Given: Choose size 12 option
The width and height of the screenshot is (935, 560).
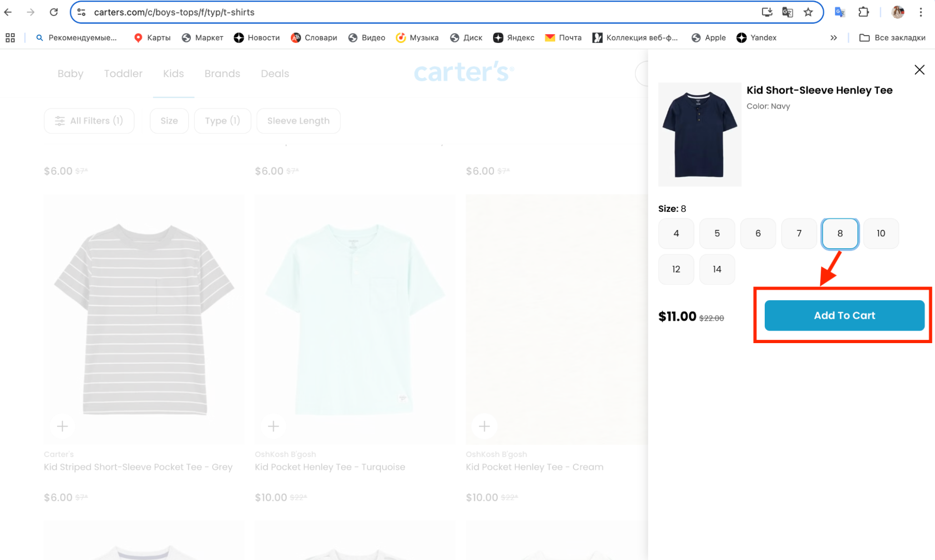Looking at the screenshot, I should point(676,269).
